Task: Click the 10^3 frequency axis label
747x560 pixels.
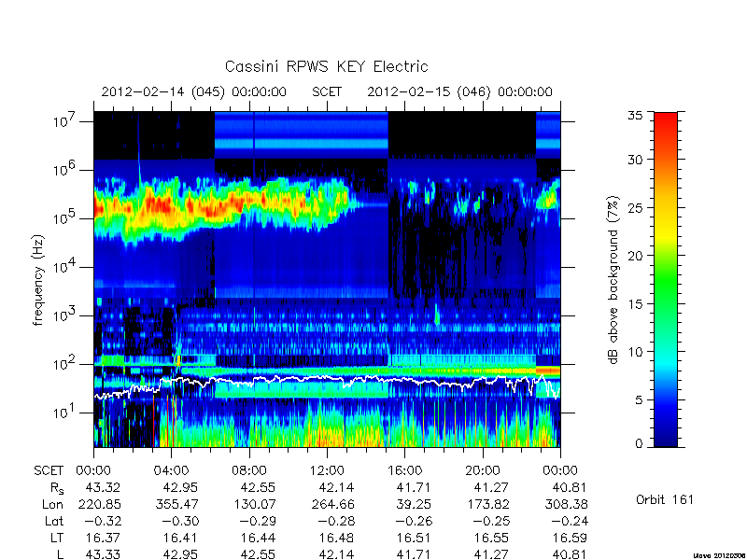Action: tap(63, 315)
